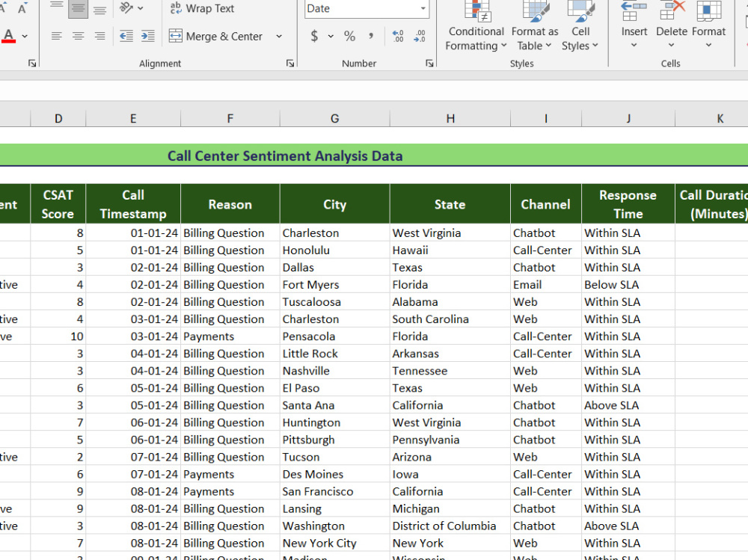Open Format cells menu
Screen dimensions: 748x560
[x=708, y=25]
